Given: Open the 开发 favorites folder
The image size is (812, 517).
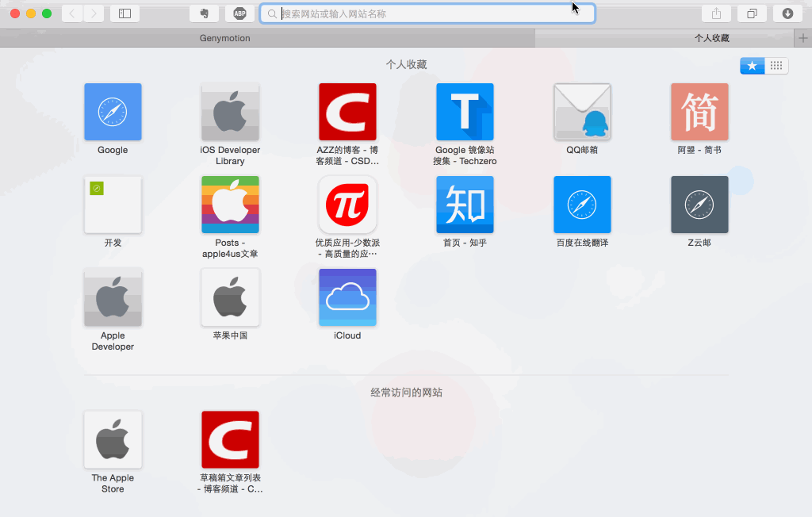Looking at the screenshot, I should [x=113, y=205].
